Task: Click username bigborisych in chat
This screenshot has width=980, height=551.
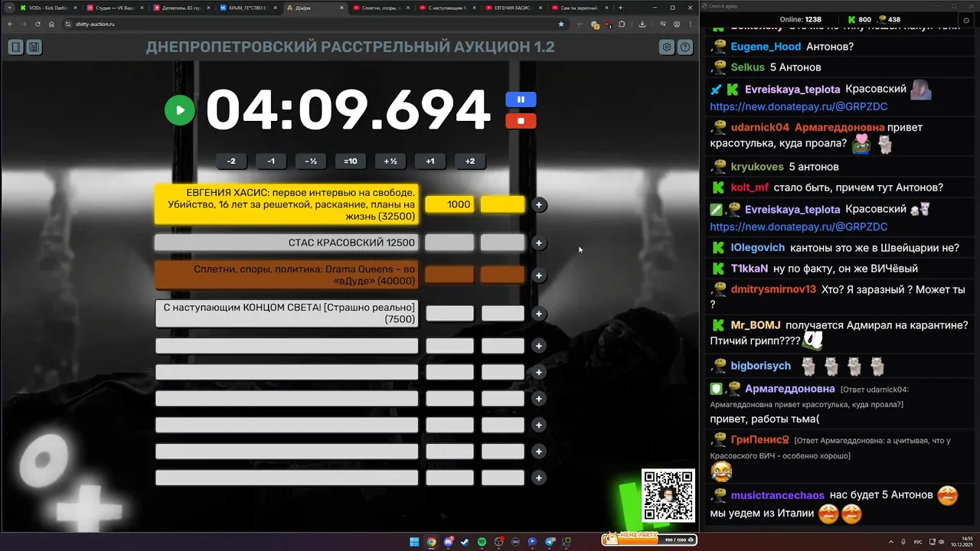Action: pyautogui.click(x=760, y=366)
